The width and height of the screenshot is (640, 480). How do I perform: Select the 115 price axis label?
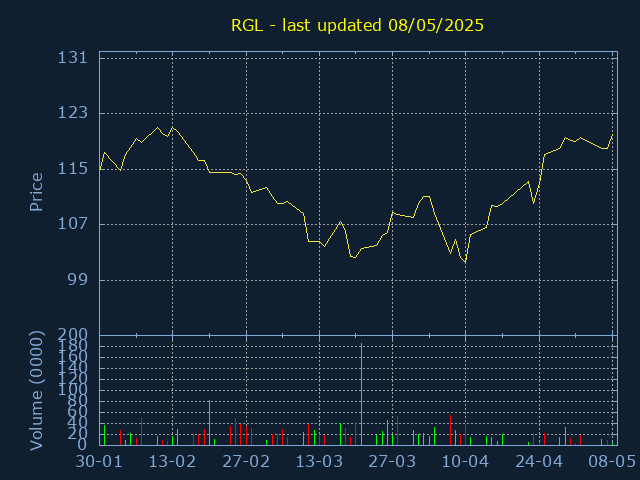click(x=73, y=169)
